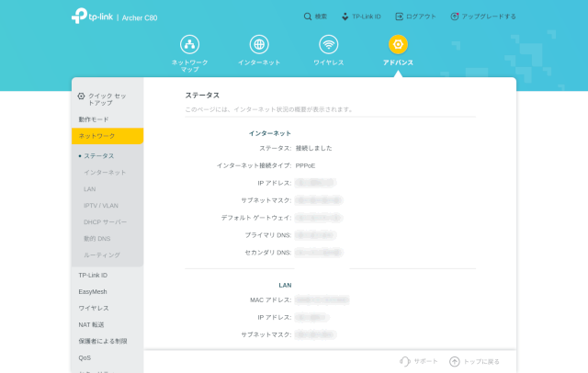Click the tp-link logo

pos(92,16)
